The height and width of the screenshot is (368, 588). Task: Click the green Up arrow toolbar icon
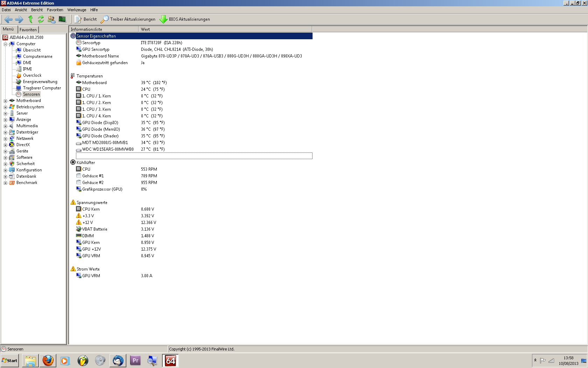point(30,19)
